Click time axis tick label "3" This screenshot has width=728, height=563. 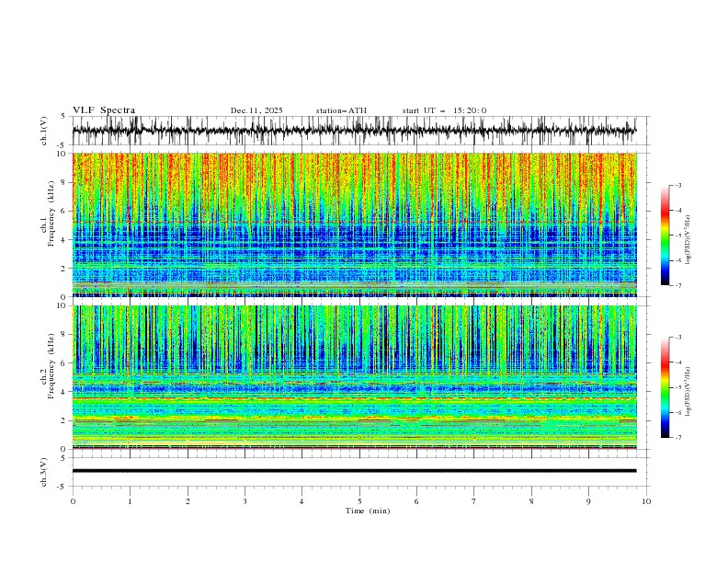coord(245,501)
